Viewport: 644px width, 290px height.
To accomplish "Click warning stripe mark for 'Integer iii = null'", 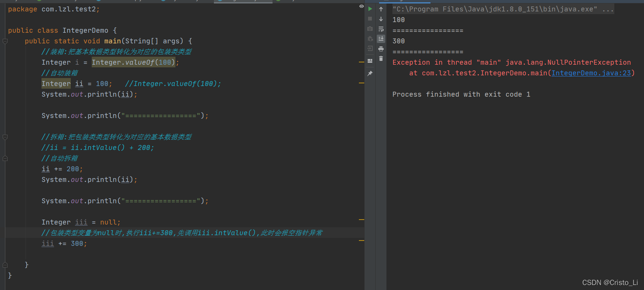I will point(362,220).
